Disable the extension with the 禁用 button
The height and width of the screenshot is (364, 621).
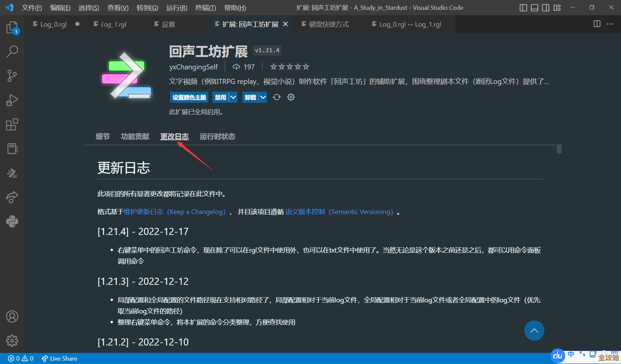point(221,97)
